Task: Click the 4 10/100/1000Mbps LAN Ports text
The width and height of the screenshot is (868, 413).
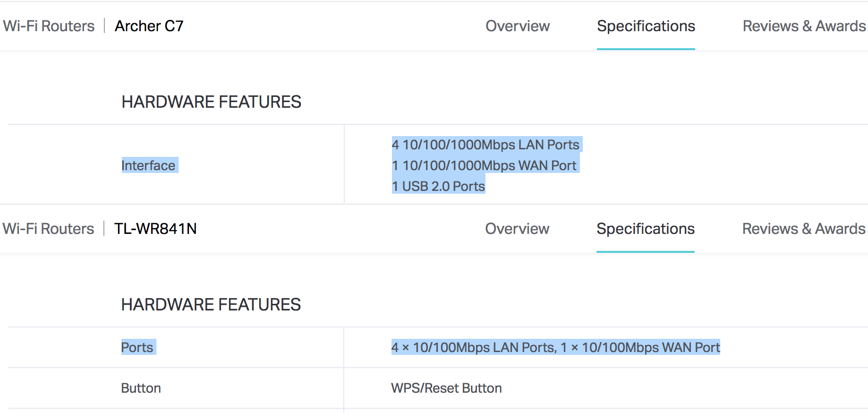Action: pos(485,145)
